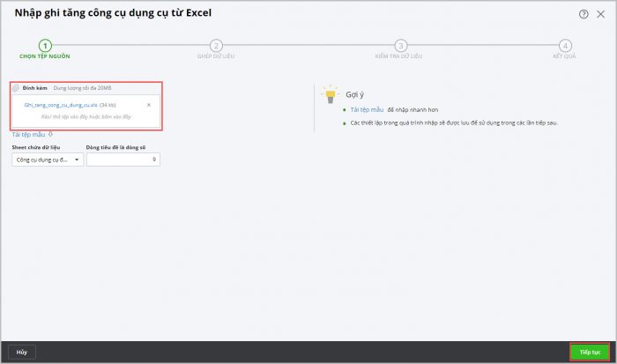The width and height of the screenshot is (617, 364).
Task: Expand the Sheet chứa dữ liệu dropdown
Action: tap(48, 160)
